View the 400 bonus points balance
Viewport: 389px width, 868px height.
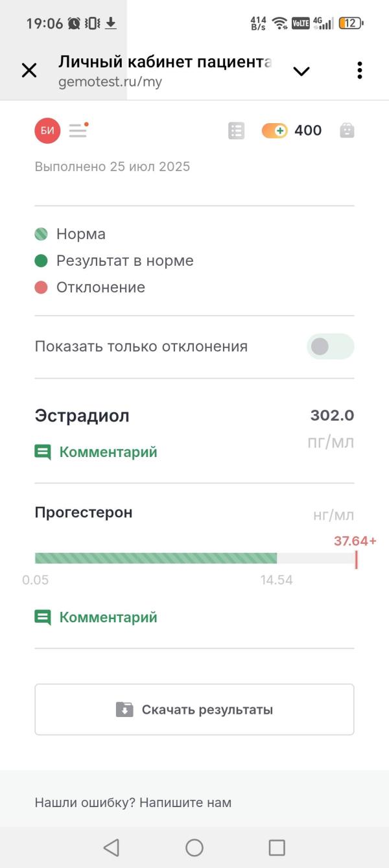(x=308, y=131)
